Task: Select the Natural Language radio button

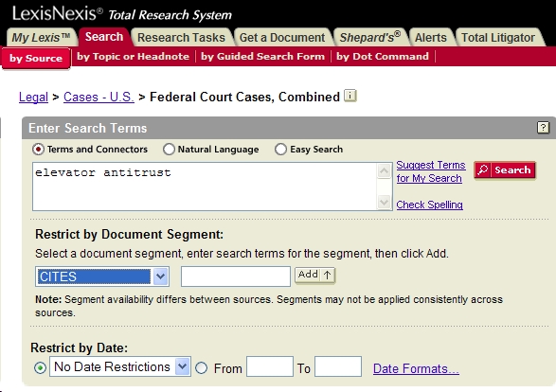Action: click(169, 150)
